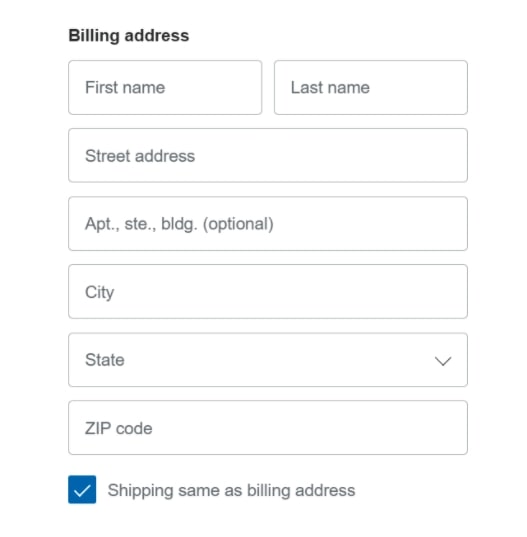Click the 'ZIP code' placeholder text
Screen dimensions: 527x537
[x=118, y=428]
